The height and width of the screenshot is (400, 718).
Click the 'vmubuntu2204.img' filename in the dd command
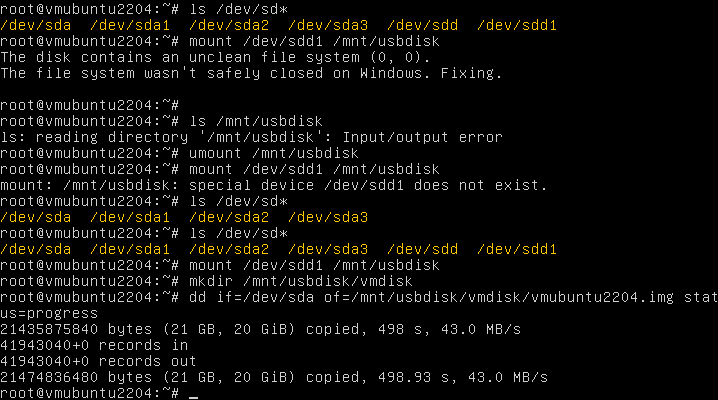602,297
